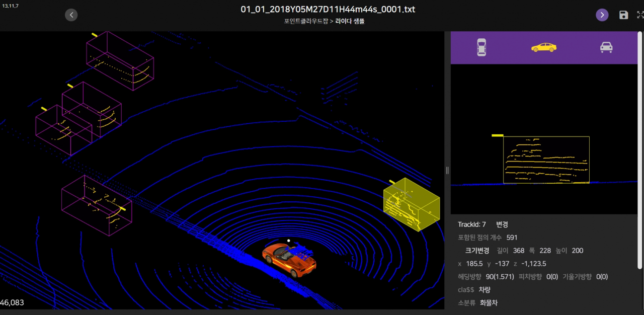Click the length value 368
Viewport: 644px width, 315px height.
[519, 251]
